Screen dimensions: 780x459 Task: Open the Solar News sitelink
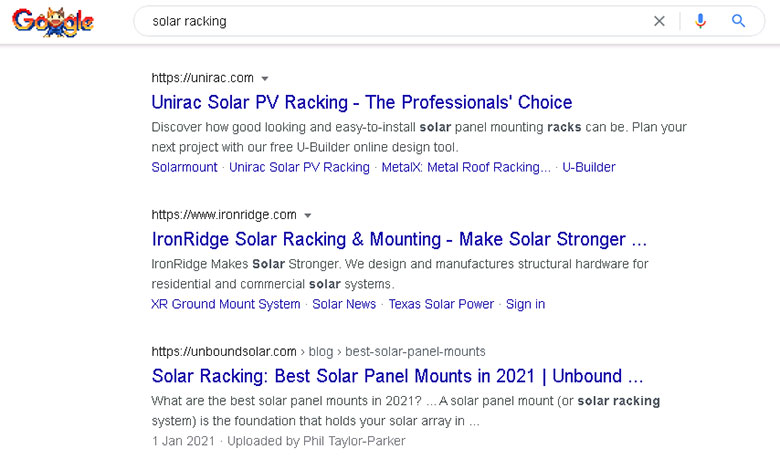[x=344, y=304]
